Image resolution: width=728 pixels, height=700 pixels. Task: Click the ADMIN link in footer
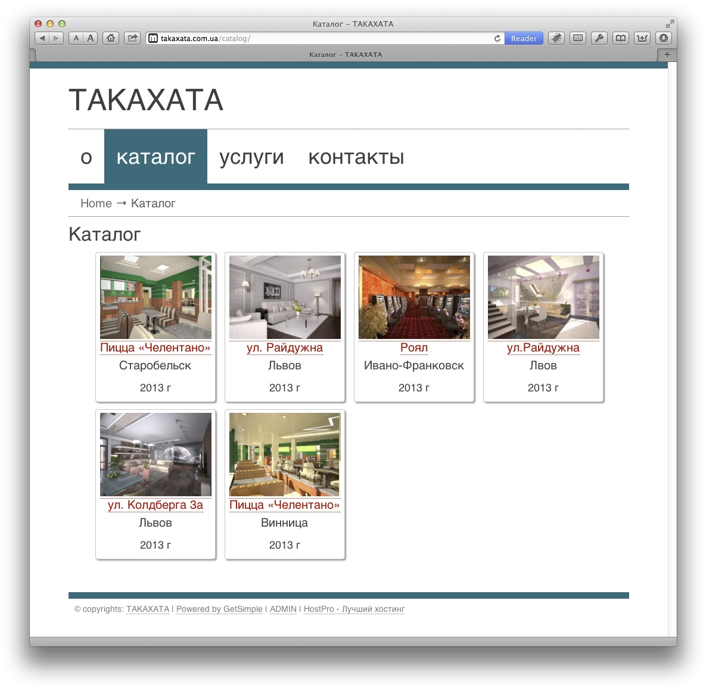coord(283,609)
